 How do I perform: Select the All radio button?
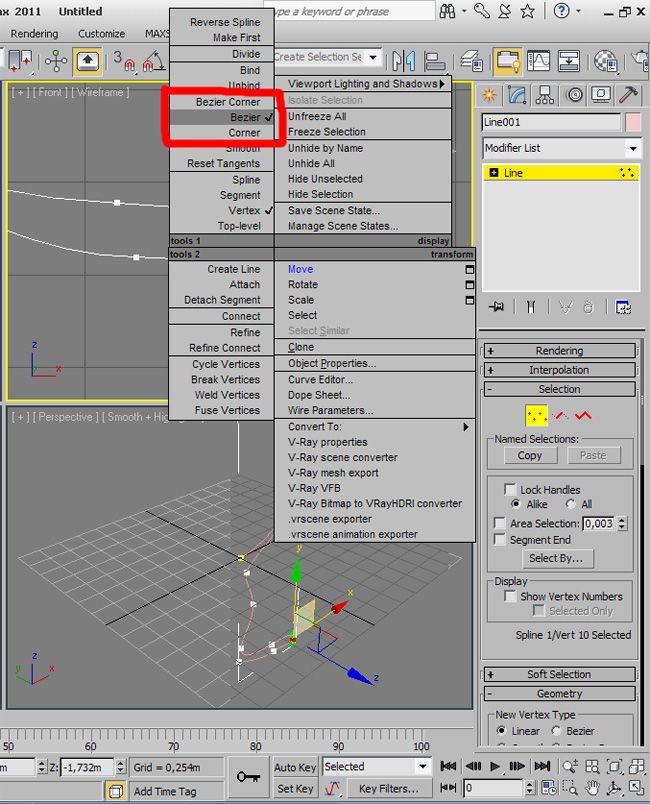point(570,504)
